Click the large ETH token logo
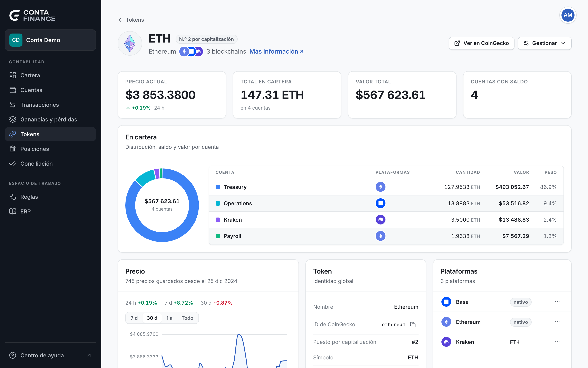 [130, 43]
